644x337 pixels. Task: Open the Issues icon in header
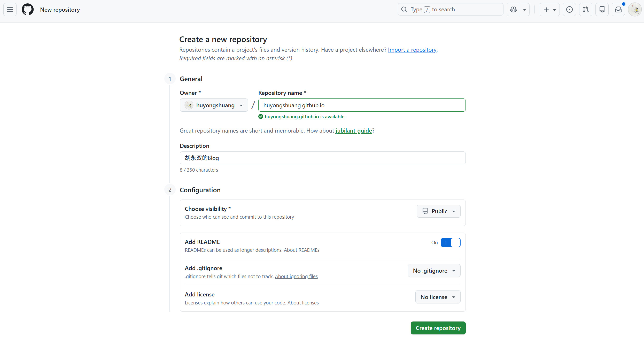(x=569, y=10)
